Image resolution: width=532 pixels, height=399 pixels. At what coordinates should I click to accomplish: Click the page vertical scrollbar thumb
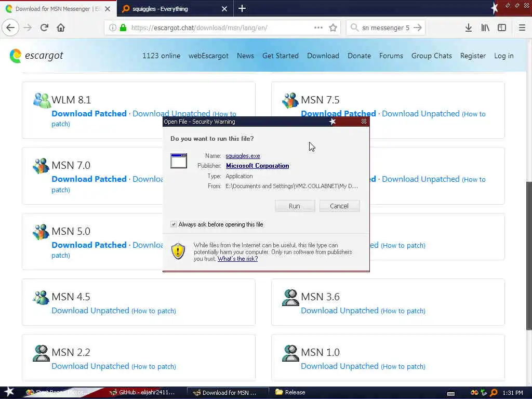[529, 255]
